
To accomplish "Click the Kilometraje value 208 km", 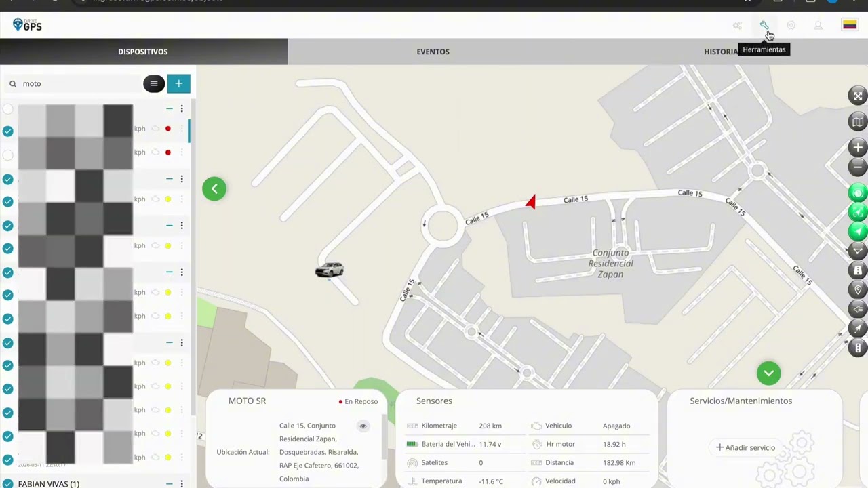I will coord(490,426).
